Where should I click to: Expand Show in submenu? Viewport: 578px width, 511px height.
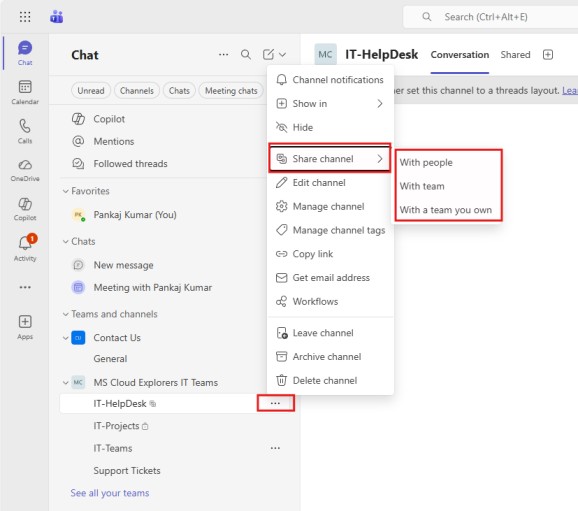click(x=330, y=104)
